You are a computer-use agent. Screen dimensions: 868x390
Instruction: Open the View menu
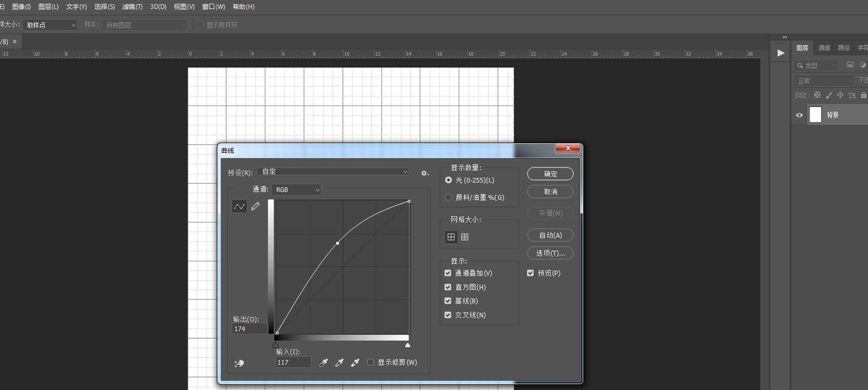coord(184,7)
